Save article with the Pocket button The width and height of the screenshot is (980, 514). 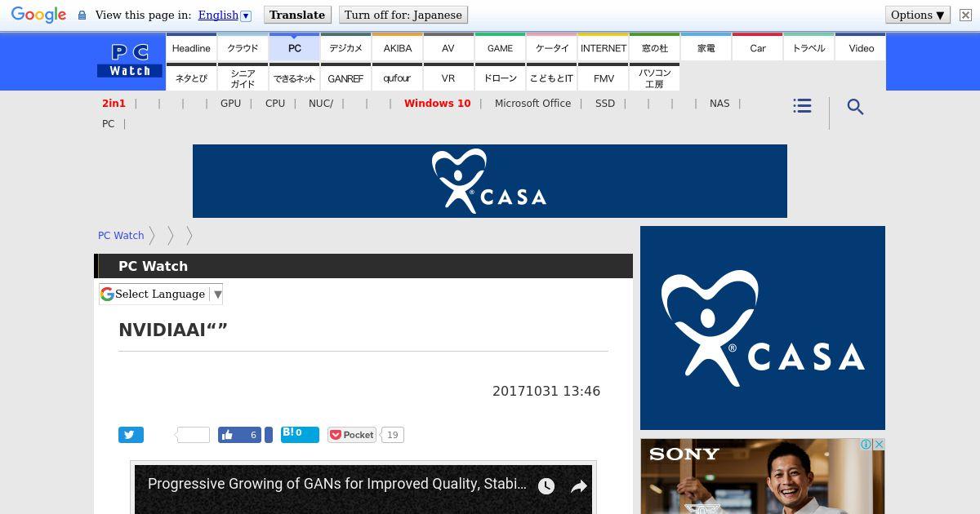pos(352,435)
